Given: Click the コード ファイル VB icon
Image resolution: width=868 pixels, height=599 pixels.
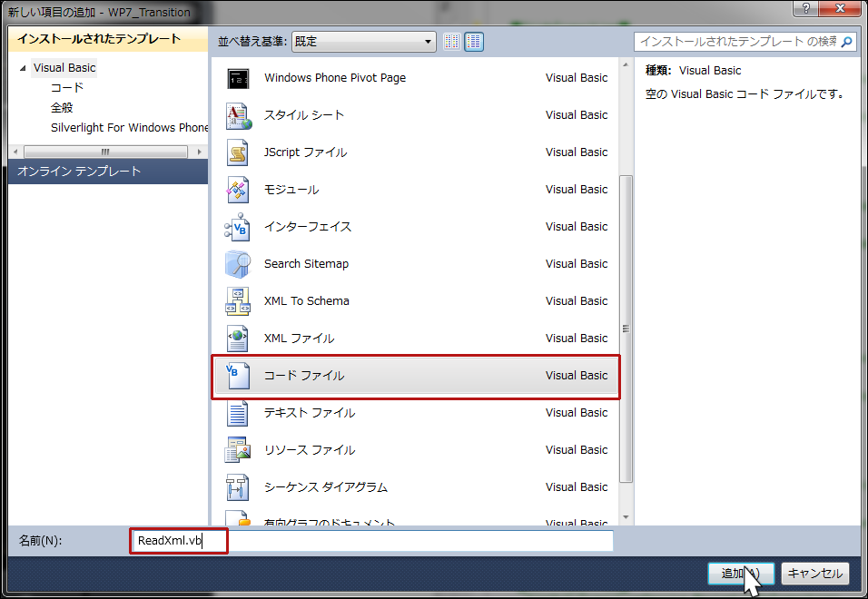Looking at the screenshot, I should click(238, 376).
